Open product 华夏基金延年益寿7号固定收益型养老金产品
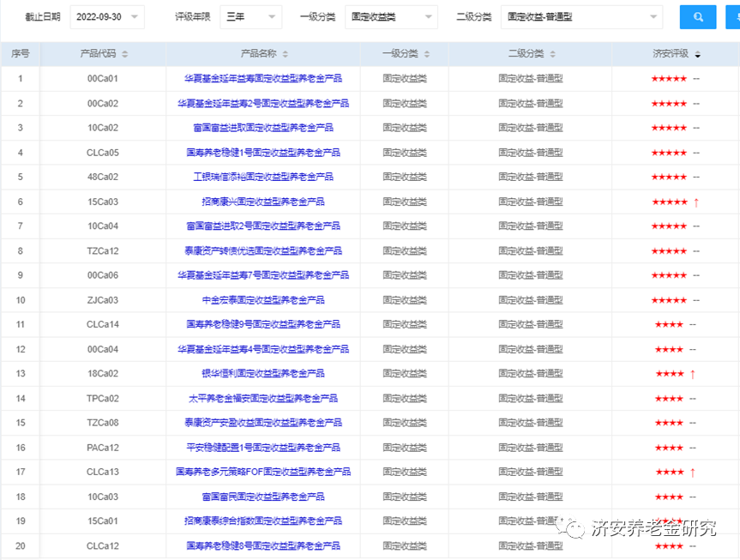The image size is (740, 560). pyautogui.click(x=263, y=274)
